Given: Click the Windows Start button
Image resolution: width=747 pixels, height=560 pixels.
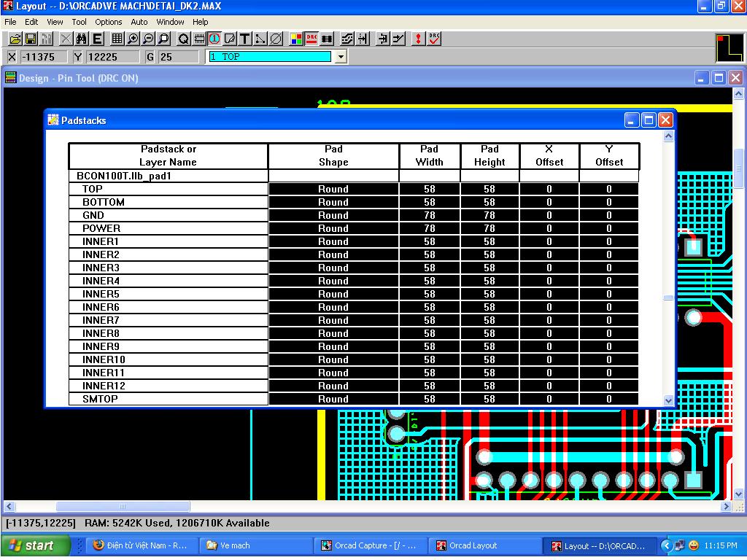Looking at the screenshot, I should pos(36,545).
